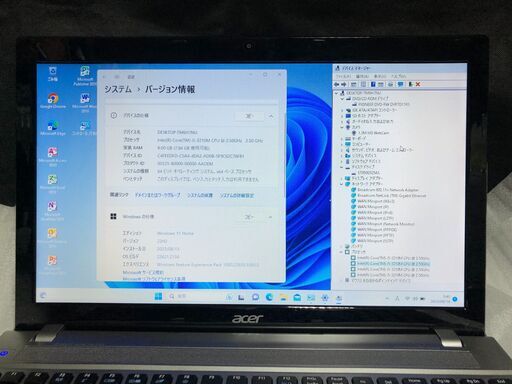
Task: Open the Action (操作) menu in Device Manager
Action: (x=362, y=76)
